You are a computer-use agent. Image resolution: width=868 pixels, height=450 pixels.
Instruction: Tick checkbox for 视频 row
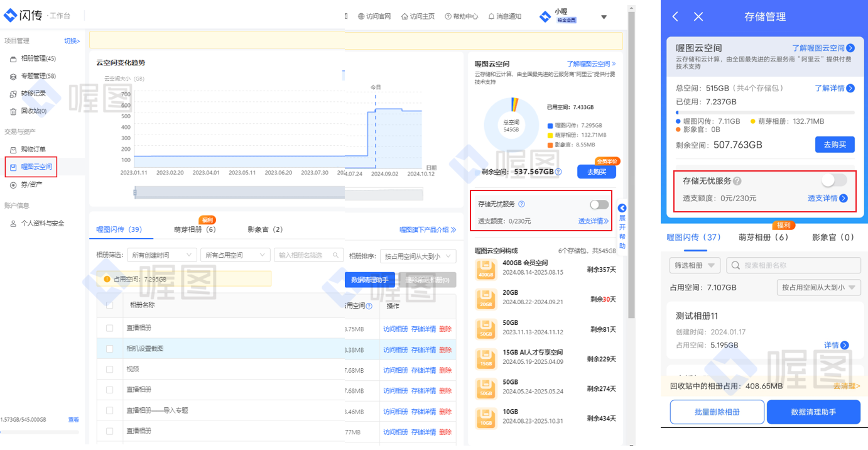coord(110,370)
